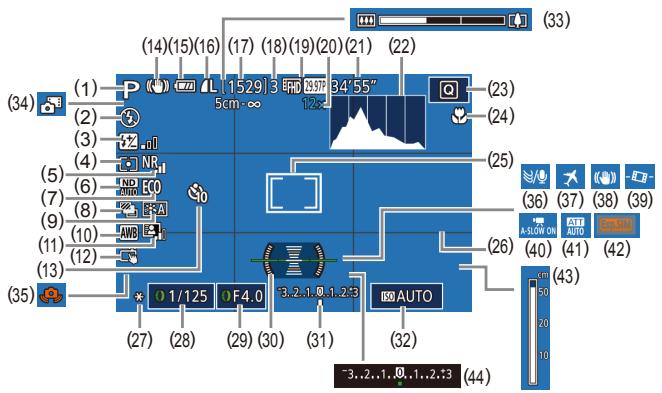The height and width of the screenshot is (393, 662).
Task: Tap the image stabilizer hand icon beside airplane
Action: [605, 176]
